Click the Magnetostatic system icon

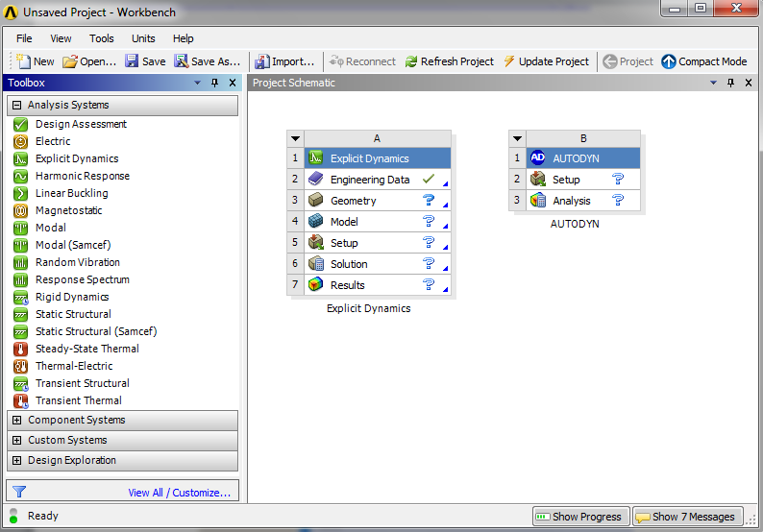coord(20,210)
